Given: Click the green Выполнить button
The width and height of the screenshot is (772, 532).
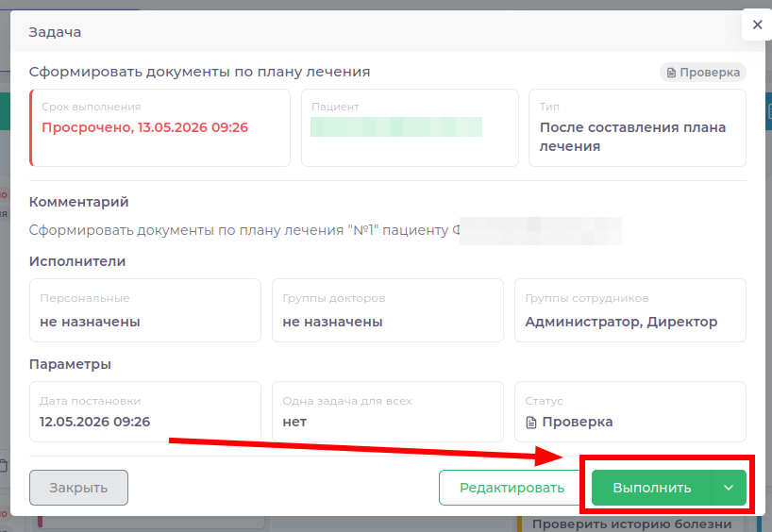Looking at the screenshot, I should pyautogui.click(x=651, y=488).
